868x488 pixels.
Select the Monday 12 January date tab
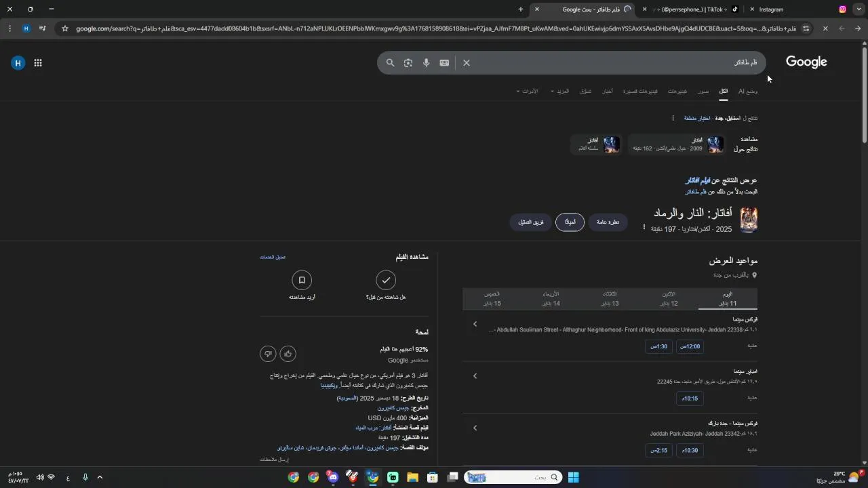click(669, 299)
